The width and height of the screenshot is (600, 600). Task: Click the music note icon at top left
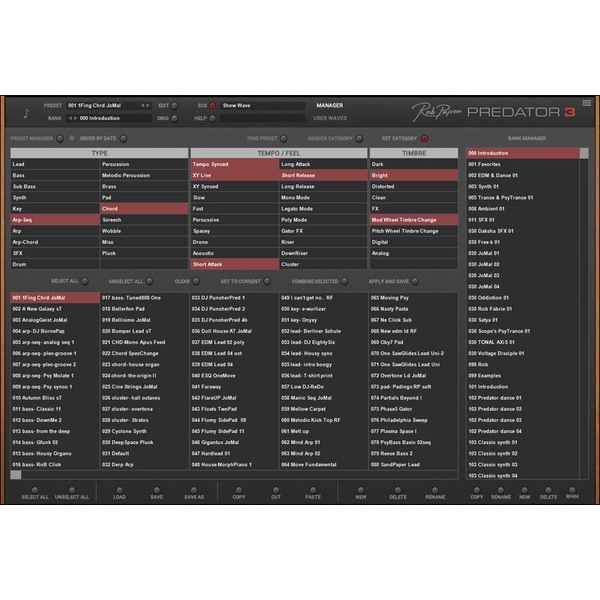(26, 113)
